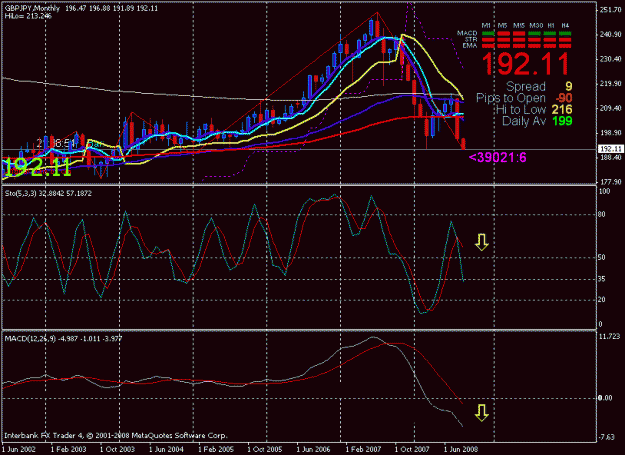This screenshot has width=625, height=455.
Task: Select the yellow down arrow in MACD panel
Action: pyautogui.click(x=482, y=413)
